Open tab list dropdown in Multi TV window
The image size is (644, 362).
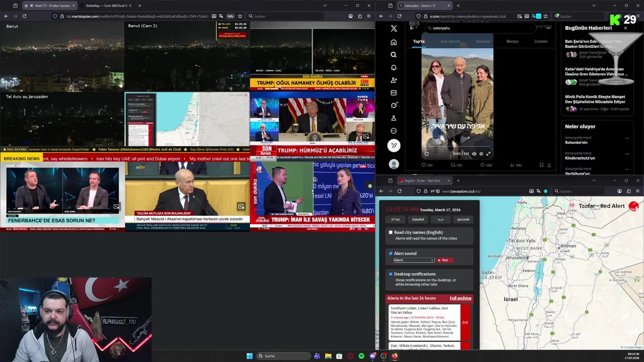coord(325,6)
